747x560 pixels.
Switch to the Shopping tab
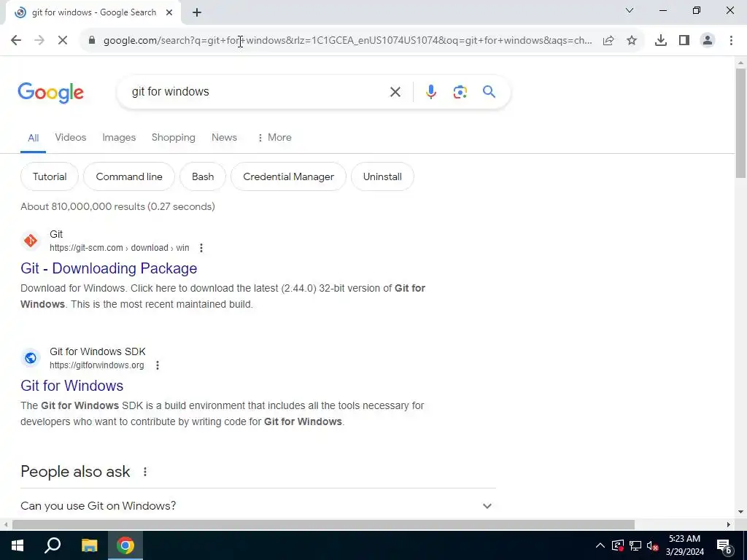coord(174,137)
